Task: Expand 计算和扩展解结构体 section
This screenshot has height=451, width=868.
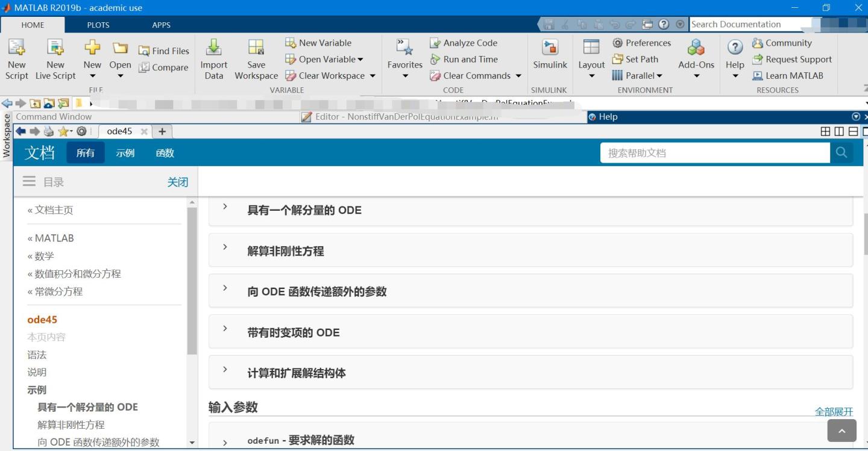Action: click(530, 373)
